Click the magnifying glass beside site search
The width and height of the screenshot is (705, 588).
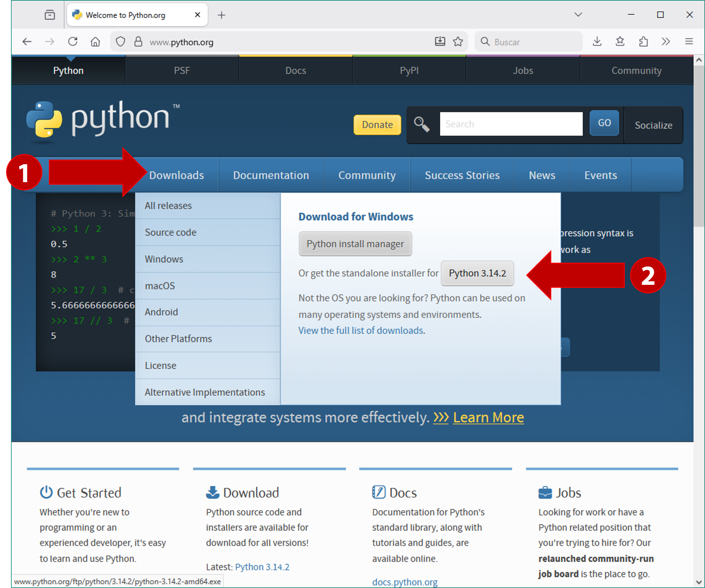tap(422, 124)
